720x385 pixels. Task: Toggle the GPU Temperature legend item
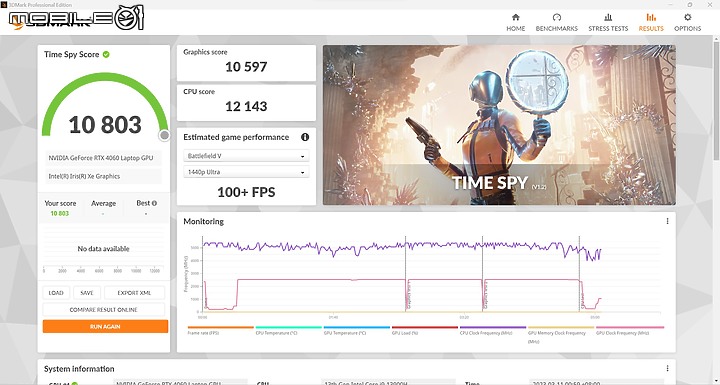pyautogui.click(x=356, y=330)
